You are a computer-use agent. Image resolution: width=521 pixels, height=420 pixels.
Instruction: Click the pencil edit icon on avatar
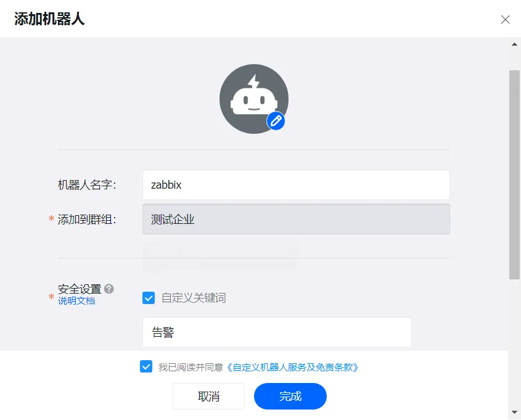pyautogui.click(x=276, y=121)
